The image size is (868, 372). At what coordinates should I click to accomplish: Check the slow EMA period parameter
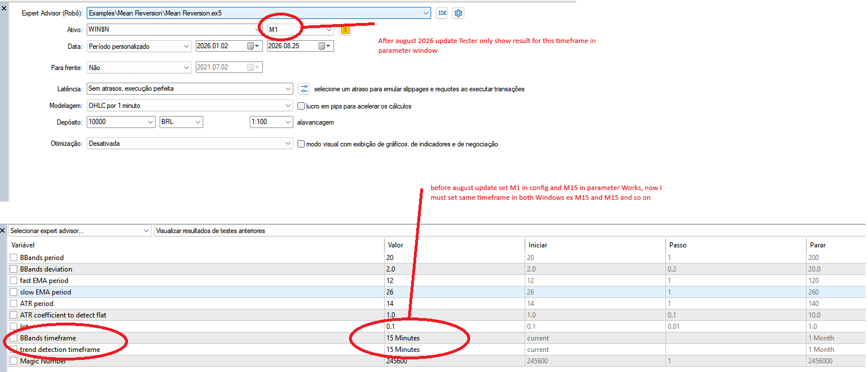click(13, 292)
